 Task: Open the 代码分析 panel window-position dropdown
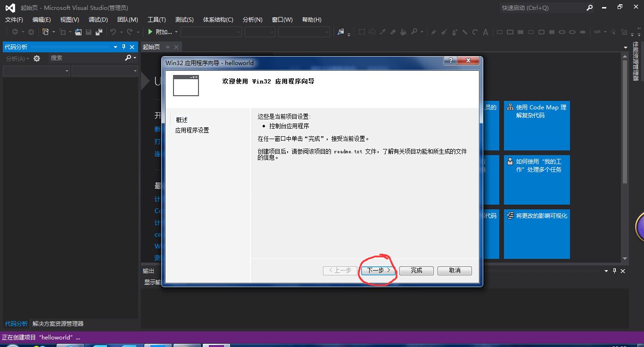point(116,47)
